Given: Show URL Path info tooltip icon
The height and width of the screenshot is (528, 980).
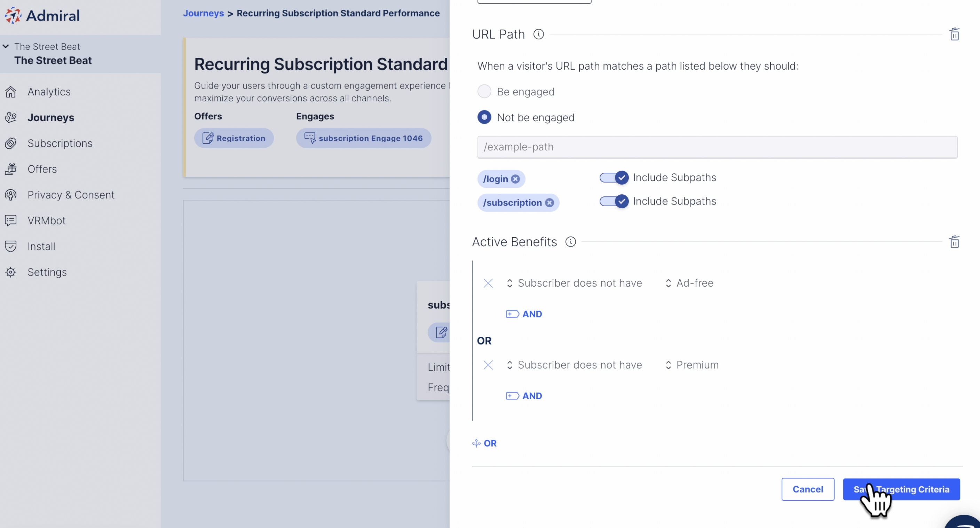Looking at the screenshot, I should (x=538, y=34).
